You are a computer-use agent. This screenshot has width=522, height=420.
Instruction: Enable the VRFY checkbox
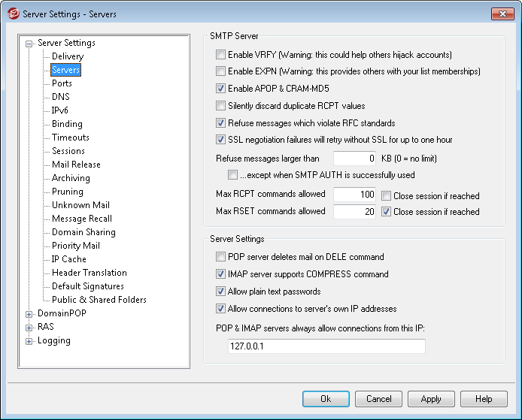(x=220, y=55)
